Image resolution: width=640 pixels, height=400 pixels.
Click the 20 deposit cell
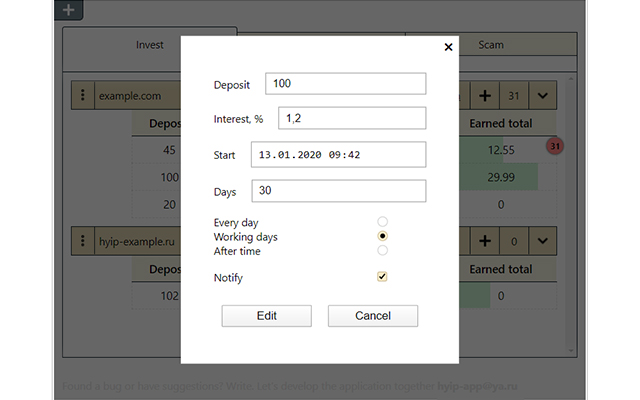click(x=169, y=204)
